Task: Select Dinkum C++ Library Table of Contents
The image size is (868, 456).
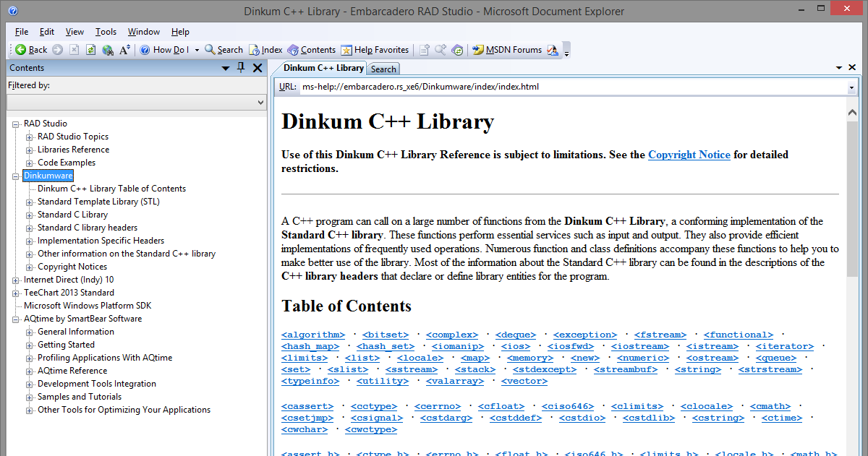Action: [x=111, y=189]
